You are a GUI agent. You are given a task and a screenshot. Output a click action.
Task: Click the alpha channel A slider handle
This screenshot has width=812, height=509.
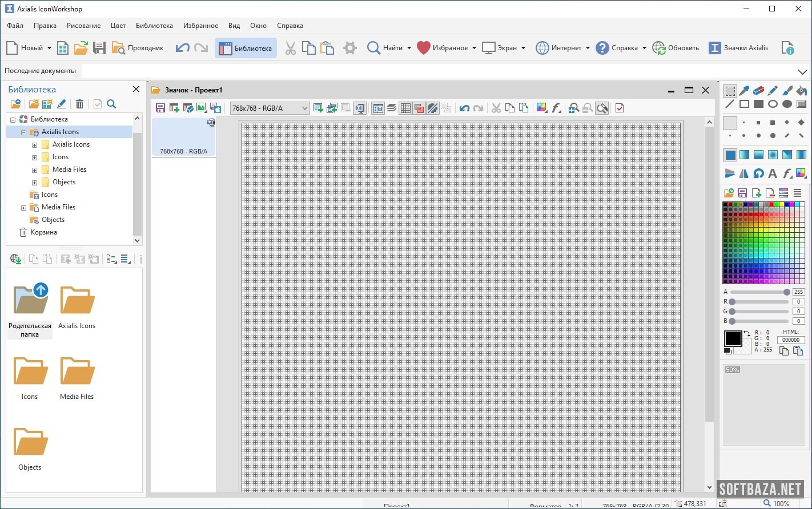tap(786, 292)
